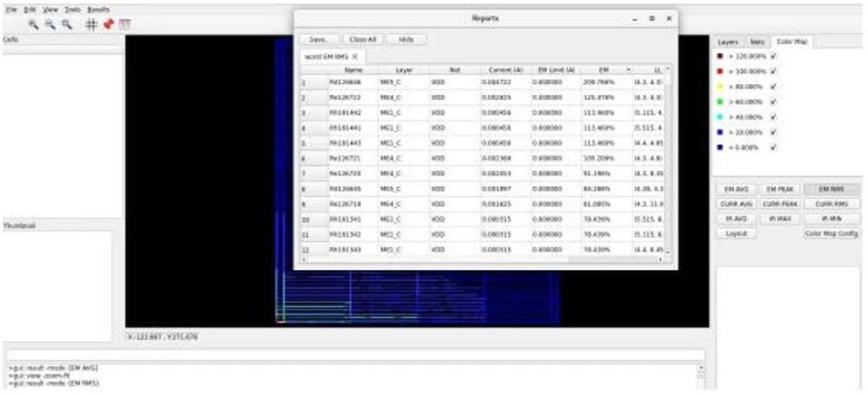This screenshot has width=868, height=395.
Task: Click the reports table vertical scrollbar
Action: click(x=667, y=161)
